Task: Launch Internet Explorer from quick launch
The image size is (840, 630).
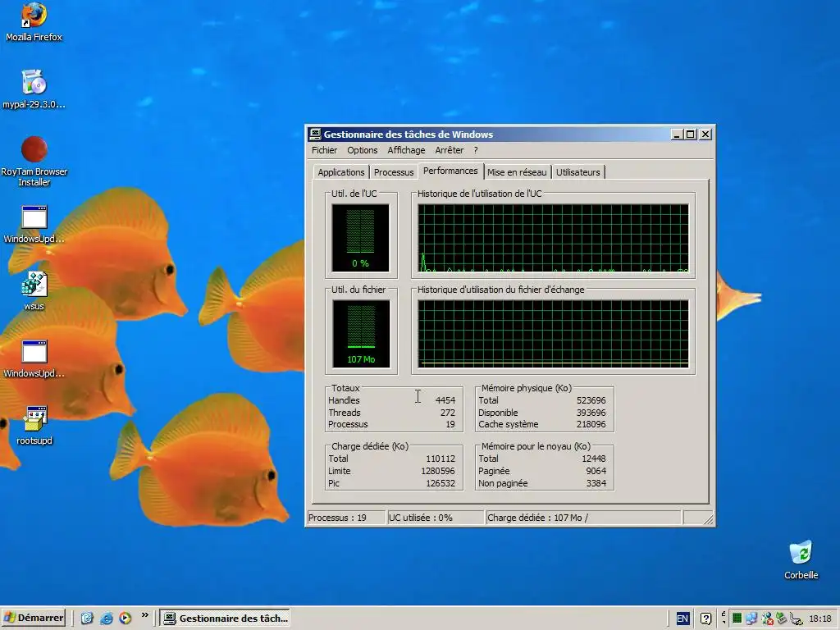Action: [107, 619]
